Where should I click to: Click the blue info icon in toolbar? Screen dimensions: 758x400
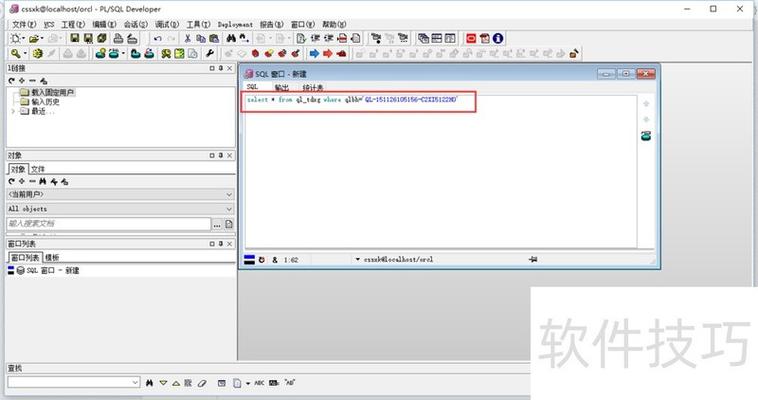[498, 38]
